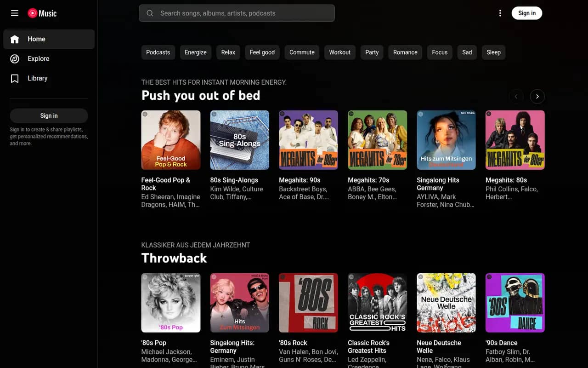
Task: Select the Sad chip
Action: point(467,52)
